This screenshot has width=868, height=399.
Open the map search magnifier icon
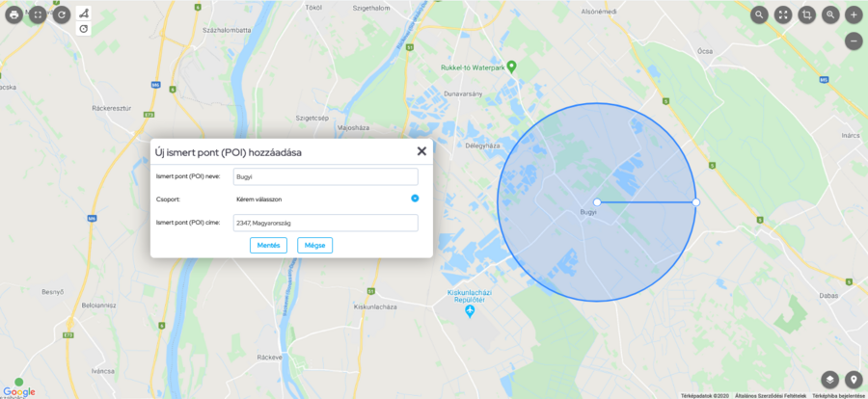coord(760,15)
